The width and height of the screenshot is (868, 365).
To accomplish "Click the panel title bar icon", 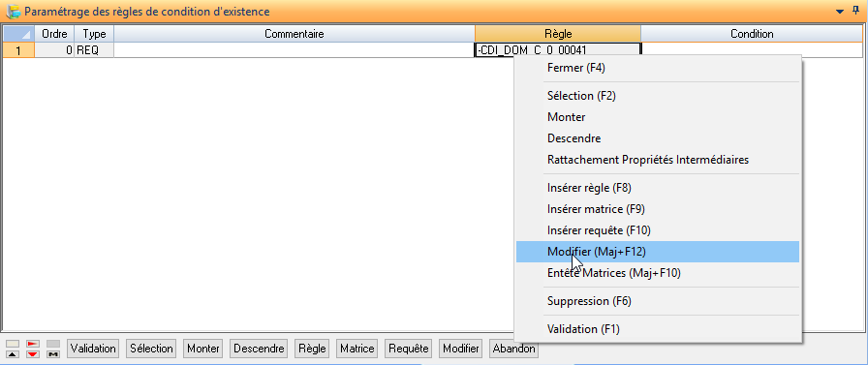I will point(14,11).
